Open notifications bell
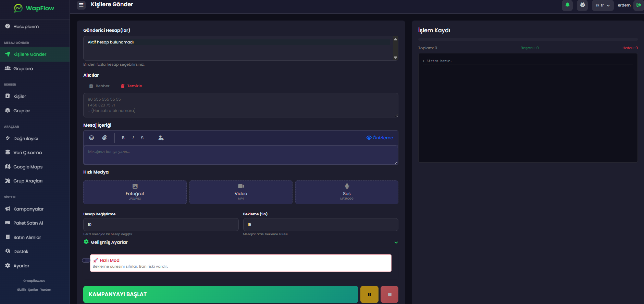The image size is (644, 304). (x=567, y=5)
